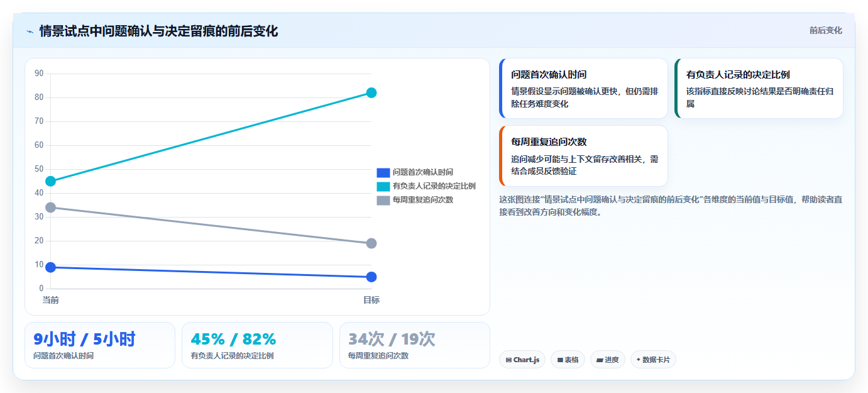868x393 pixels.
Task: Click icon inside the Chart.js tag
Action: coord(508,360)
